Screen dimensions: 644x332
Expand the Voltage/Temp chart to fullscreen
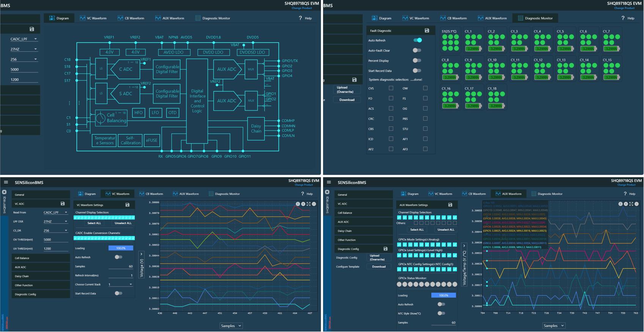[631, 204]
